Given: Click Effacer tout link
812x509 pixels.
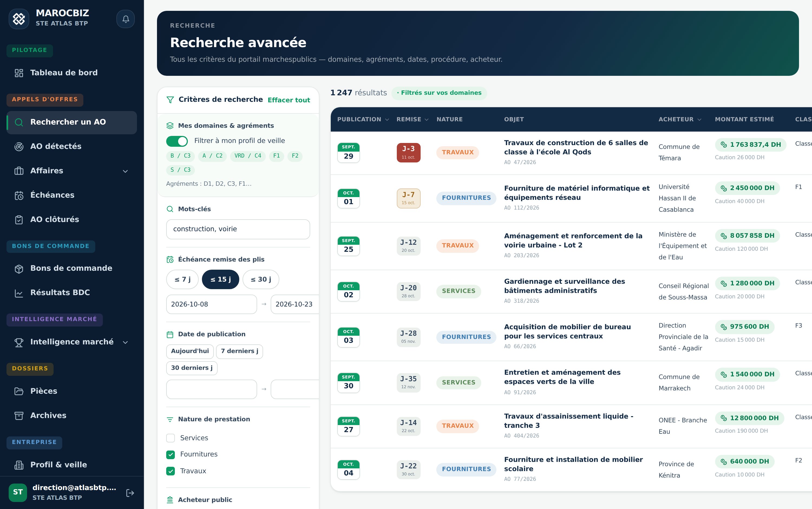Looking at the screenshot, I should (x=289, y=100).
